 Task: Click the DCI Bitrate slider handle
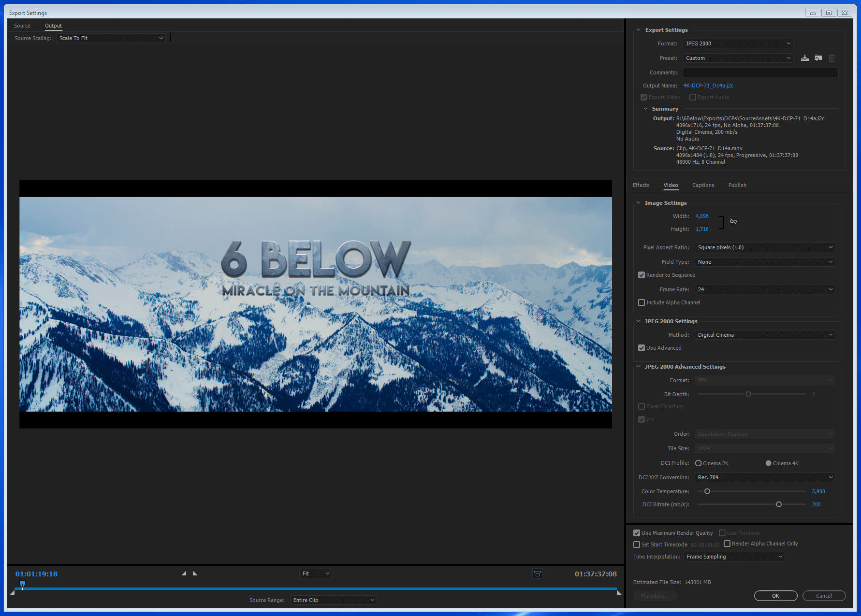[779, 504]
